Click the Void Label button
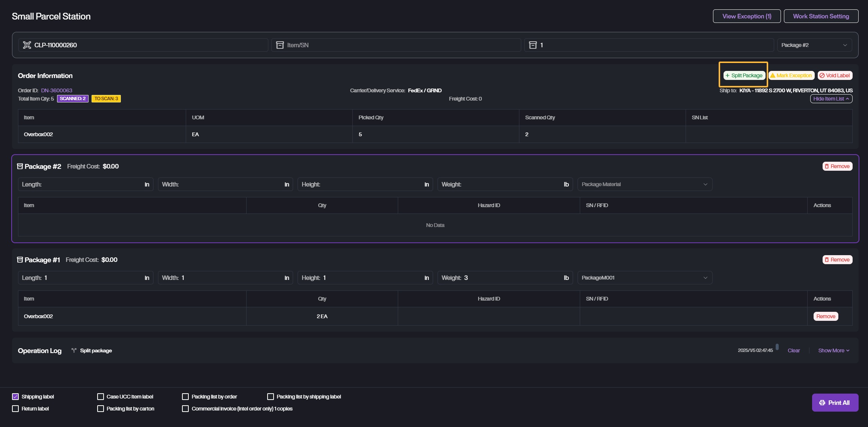Viewport: 868px width, 427px height. click(835, 75)
